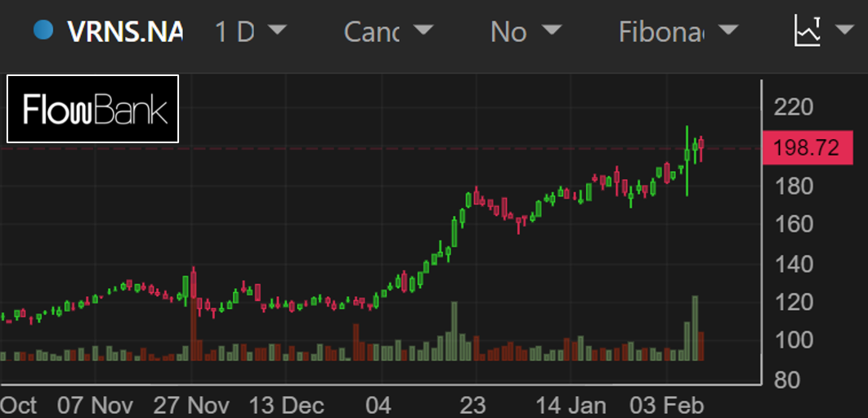Click the 23 date marker on the axis
The height and width of the screenshot is (418, 868).
[472, 406]
